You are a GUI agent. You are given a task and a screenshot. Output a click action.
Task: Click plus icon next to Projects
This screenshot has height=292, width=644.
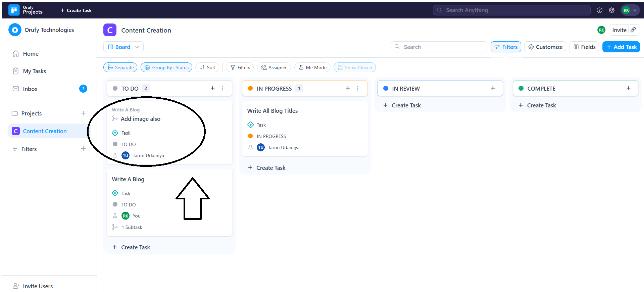point(83,113)
